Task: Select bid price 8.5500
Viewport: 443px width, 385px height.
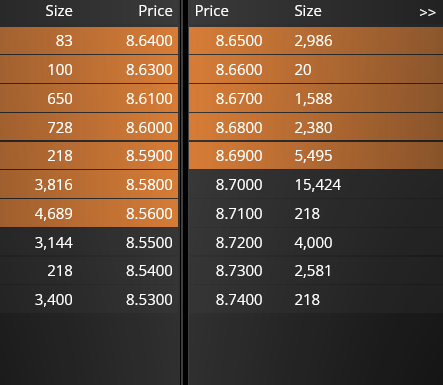Action: point(149,243)
